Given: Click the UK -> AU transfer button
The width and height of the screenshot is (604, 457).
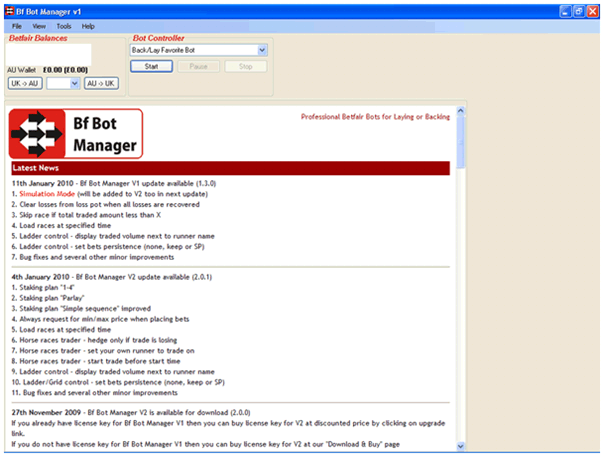Looking at the screenshot, I should coord(25,83).
